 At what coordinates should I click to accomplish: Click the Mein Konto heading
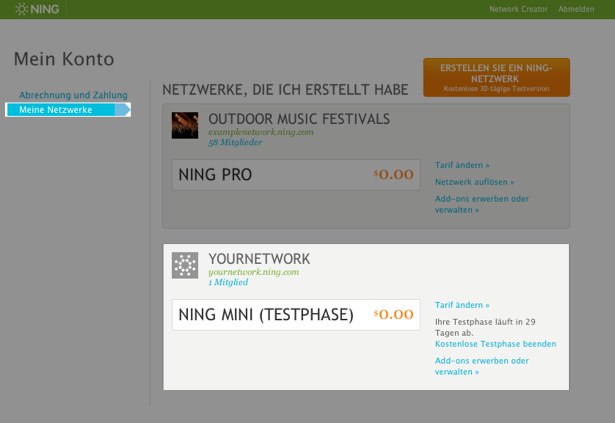tap(64, 59)
